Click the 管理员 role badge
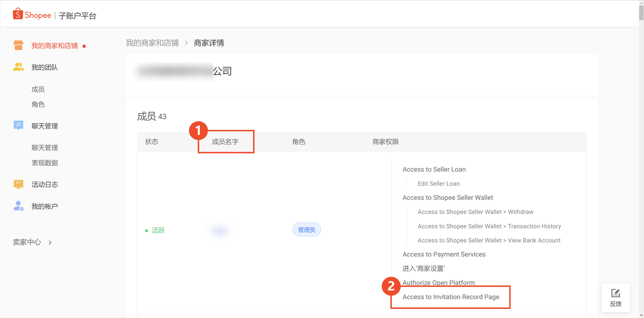 [306, 229]
